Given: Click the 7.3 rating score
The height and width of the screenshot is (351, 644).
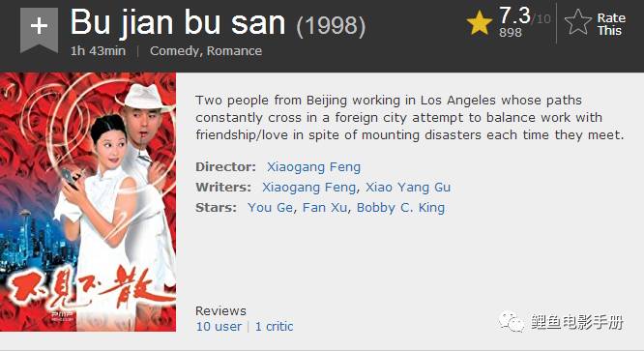Looking at the screenshot, I should [x=515, y=15].
